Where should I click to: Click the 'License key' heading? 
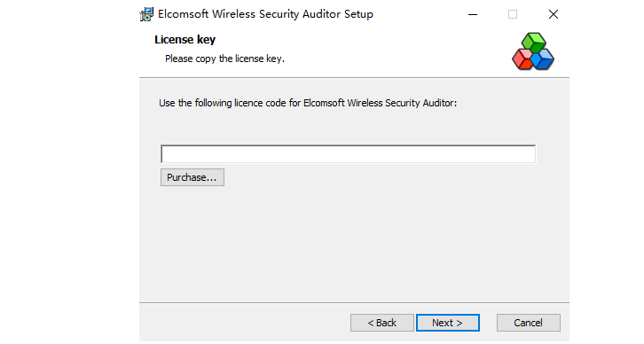point(185,39)
